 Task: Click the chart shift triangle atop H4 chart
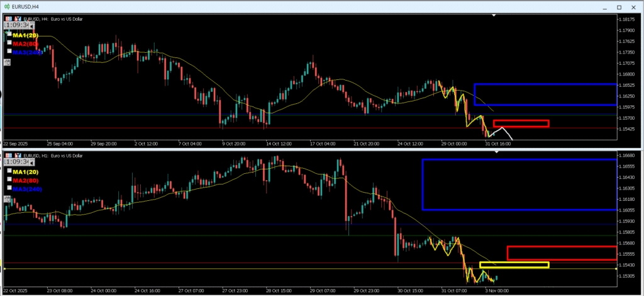click(494, 14)
